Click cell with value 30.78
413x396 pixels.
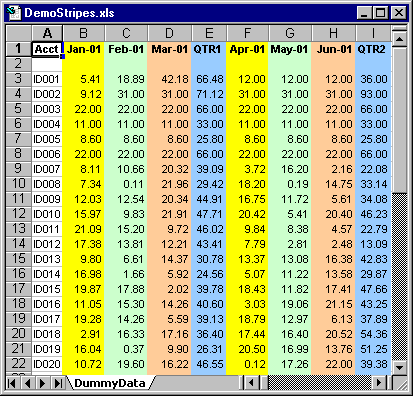pyautogui.click(x=209, y=259)
